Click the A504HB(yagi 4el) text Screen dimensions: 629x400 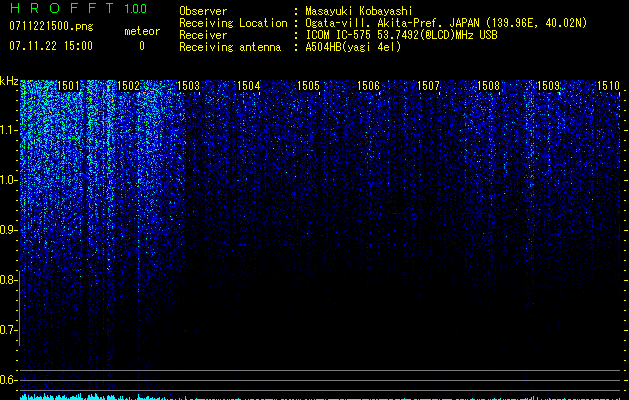(x=353, y=47)
